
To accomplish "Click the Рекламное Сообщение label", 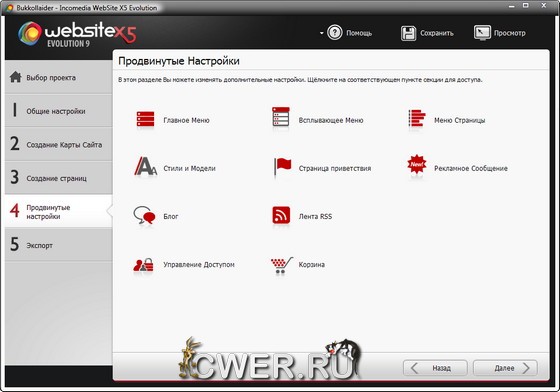I will 471,168.
